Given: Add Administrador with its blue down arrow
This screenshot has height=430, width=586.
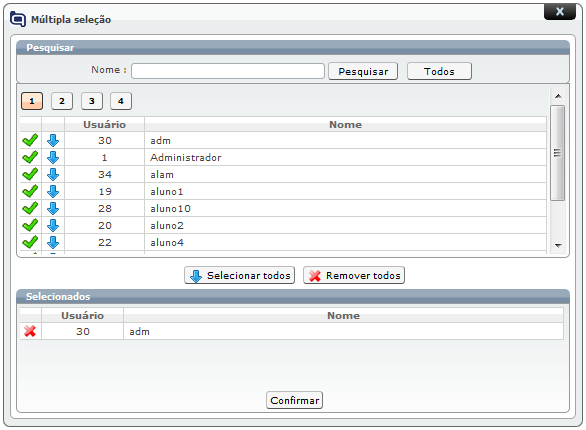Looking at the screenshot, I should pyautogui.click(x=53, y=157).
